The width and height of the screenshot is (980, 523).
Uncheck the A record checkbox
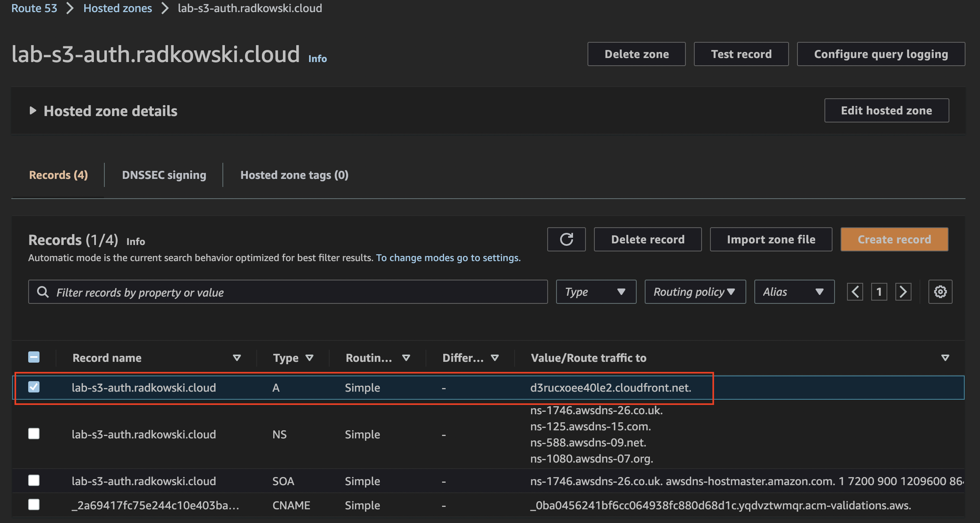coord(34,387)
